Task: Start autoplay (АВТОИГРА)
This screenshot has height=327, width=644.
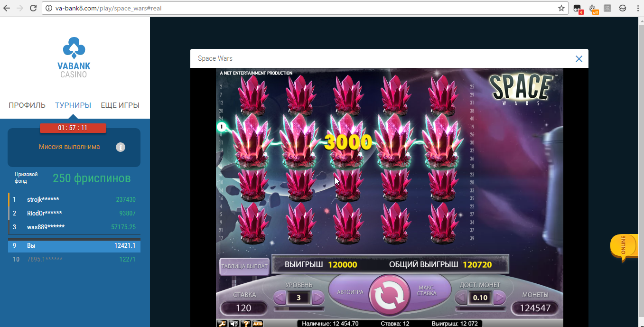Action: pyautogui.click(x=350, y=292)
